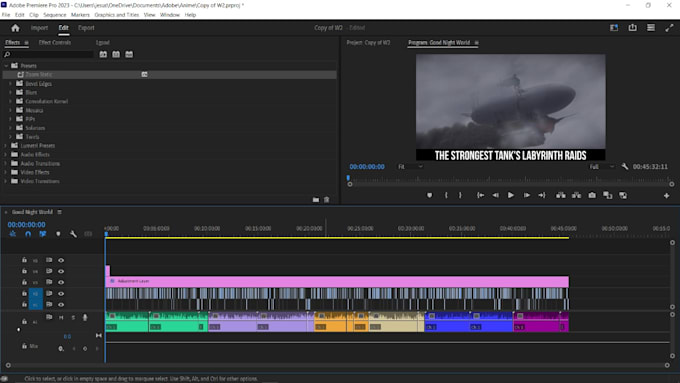Click New Custom Bin folder icon in Effects panel
Image resolution: width=680 pixels, height=383 pixels.
click(316, 200)
